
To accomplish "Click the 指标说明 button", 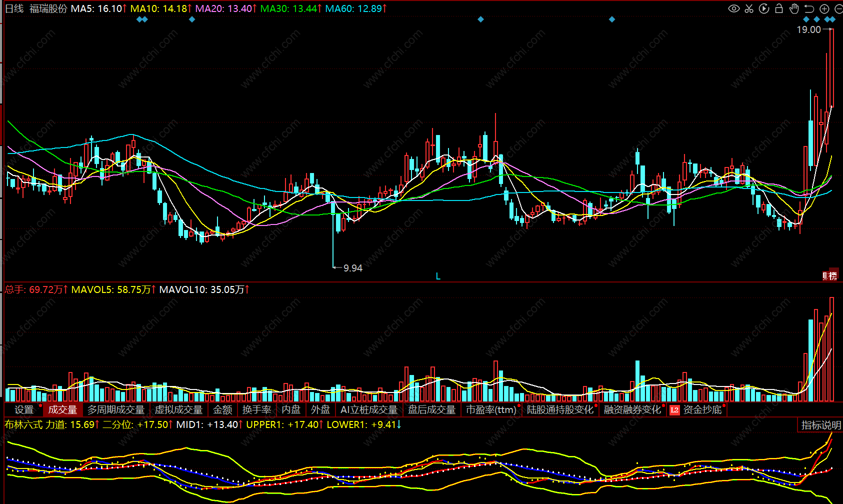I will (821, 425).
